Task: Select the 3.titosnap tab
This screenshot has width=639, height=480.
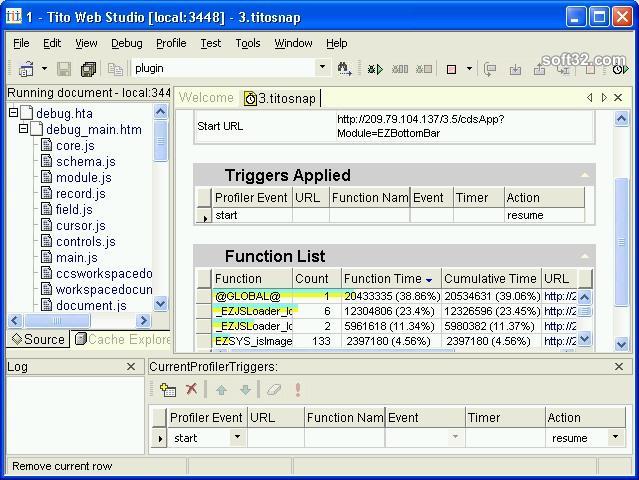Action: pos(280,98)
